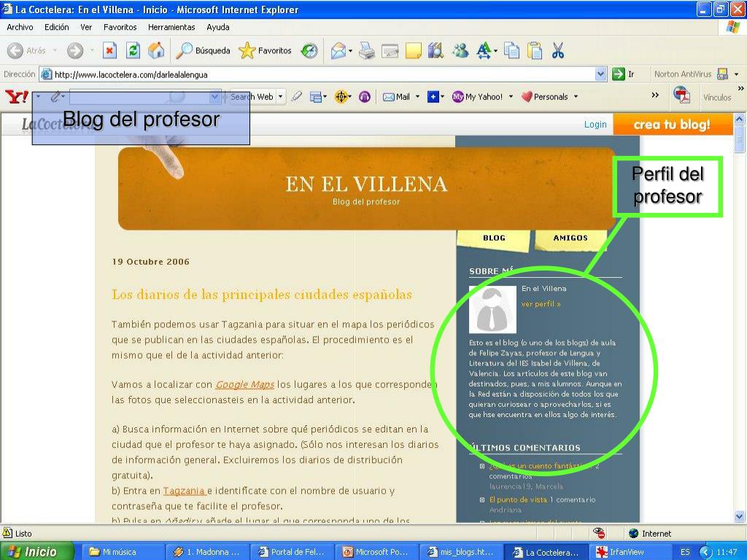The height and width of the screenshot is (560, 747).
Task: Click the Yahoo Mail button
Action: tap(396, 97)
